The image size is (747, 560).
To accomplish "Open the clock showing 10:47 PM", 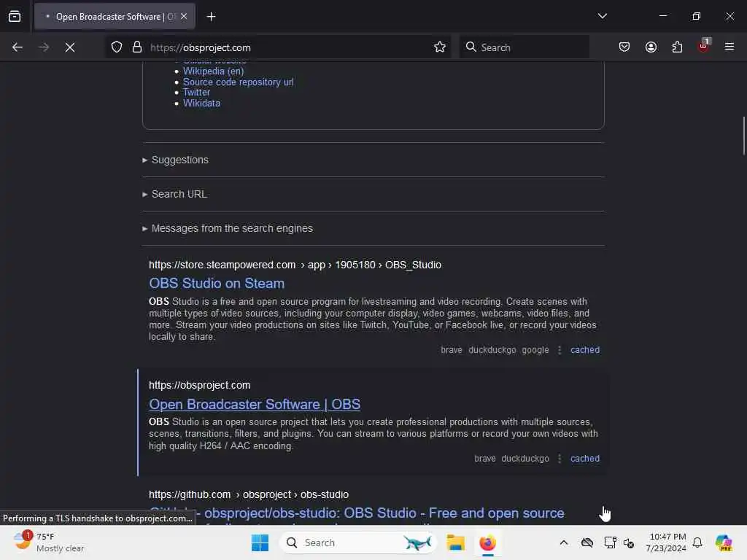I will click(x=666, y=542).
